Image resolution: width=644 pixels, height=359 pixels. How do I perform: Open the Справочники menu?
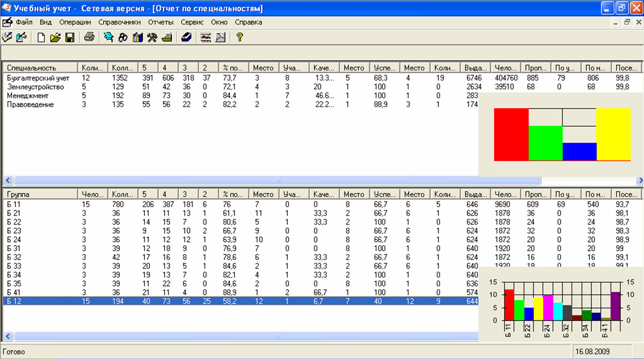point(119,22)
